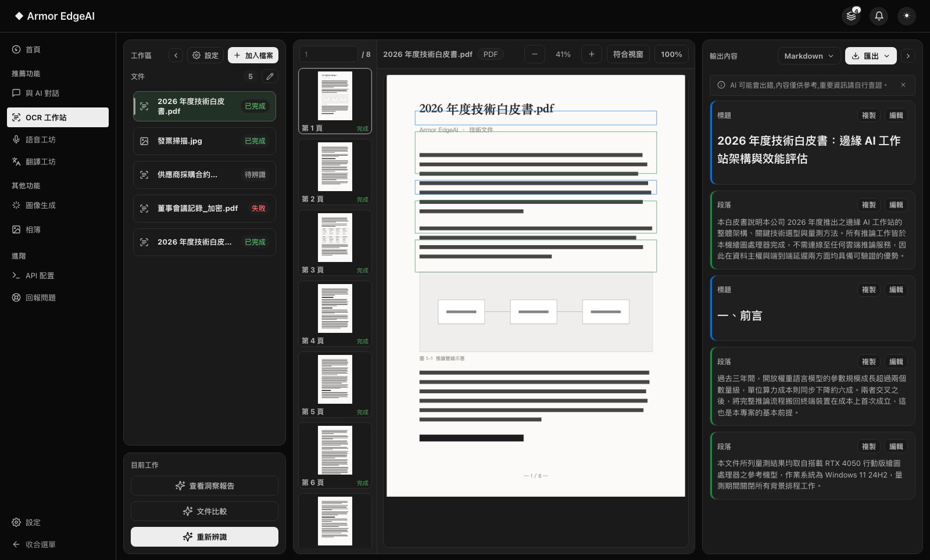The height and width of the screenshot is (560, 930).
Task: Click the pencil edit icon beside 文件
Action: [x=270, y=76]
